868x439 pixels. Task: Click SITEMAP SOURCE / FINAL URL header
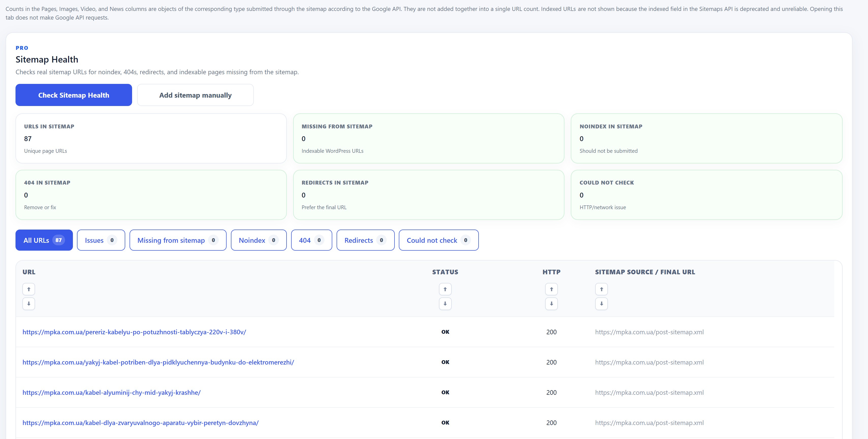tap(645, 272)
